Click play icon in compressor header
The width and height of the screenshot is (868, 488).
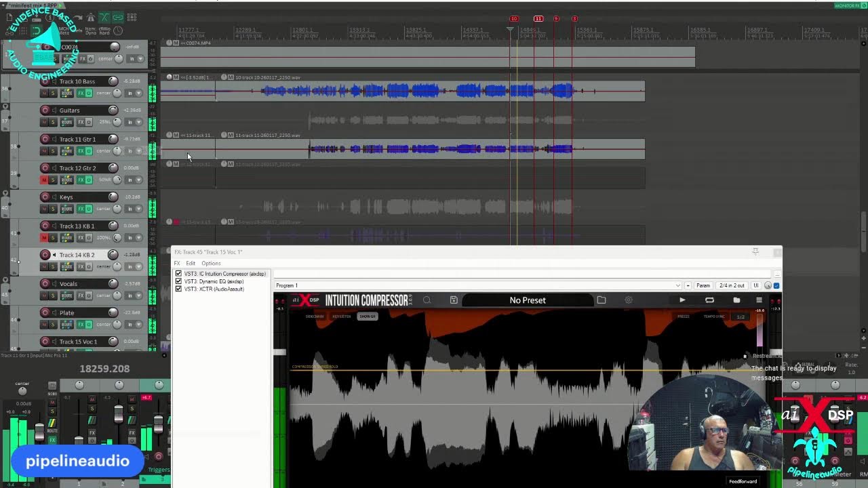[682, 300]
